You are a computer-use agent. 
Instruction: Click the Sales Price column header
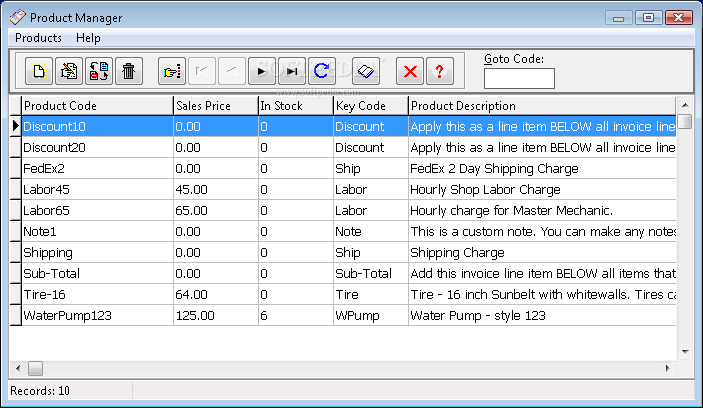[216, 106]
